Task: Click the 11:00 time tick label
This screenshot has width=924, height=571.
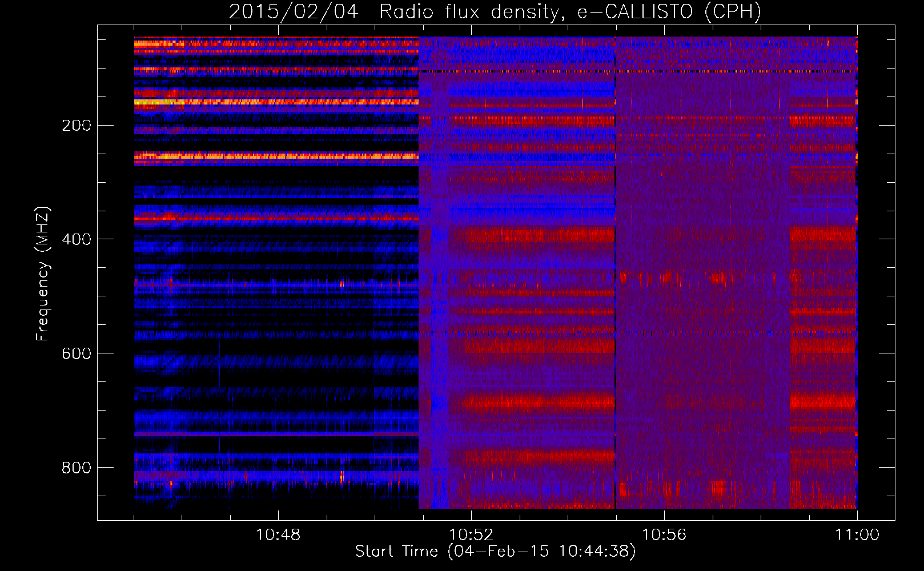Action: click(857, 535)
